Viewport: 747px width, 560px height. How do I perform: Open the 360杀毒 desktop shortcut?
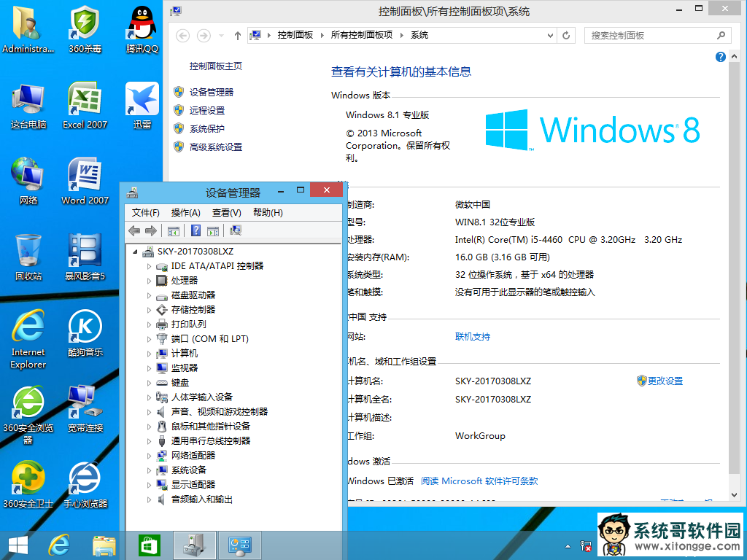[85, 28]
